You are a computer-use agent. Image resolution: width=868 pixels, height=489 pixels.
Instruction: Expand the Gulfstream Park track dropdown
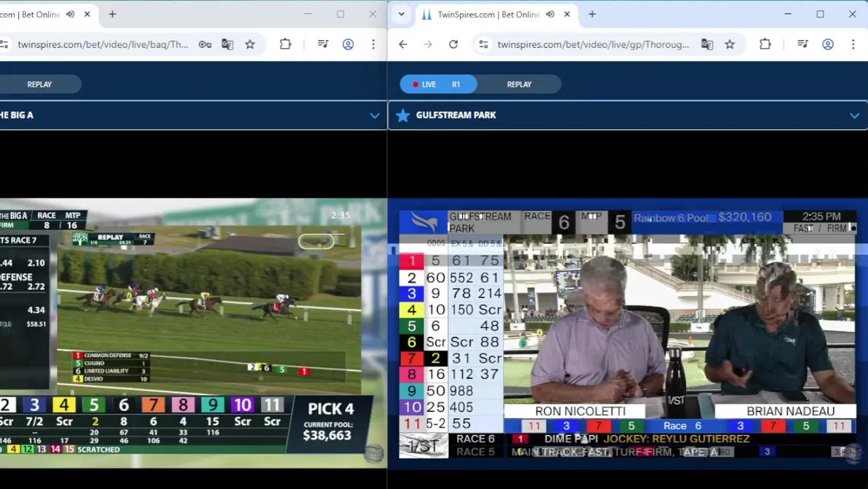(x=854, y=115)
